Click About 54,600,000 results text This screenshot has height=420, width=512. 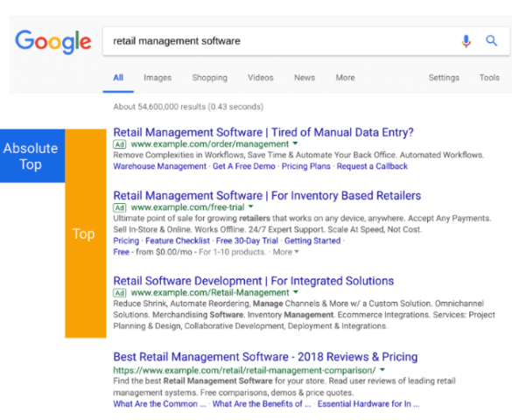(x=188, y=107)
